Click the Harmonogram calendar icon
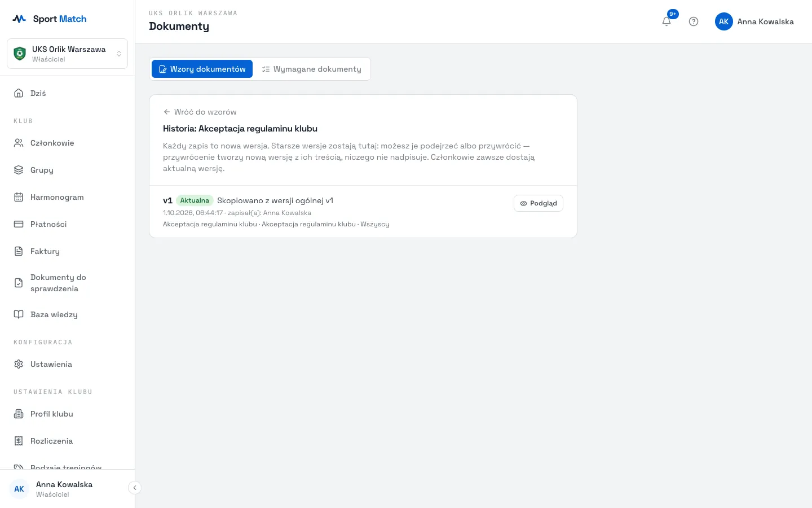The width and height of the screenshot is (812, 508). point(19,197)
